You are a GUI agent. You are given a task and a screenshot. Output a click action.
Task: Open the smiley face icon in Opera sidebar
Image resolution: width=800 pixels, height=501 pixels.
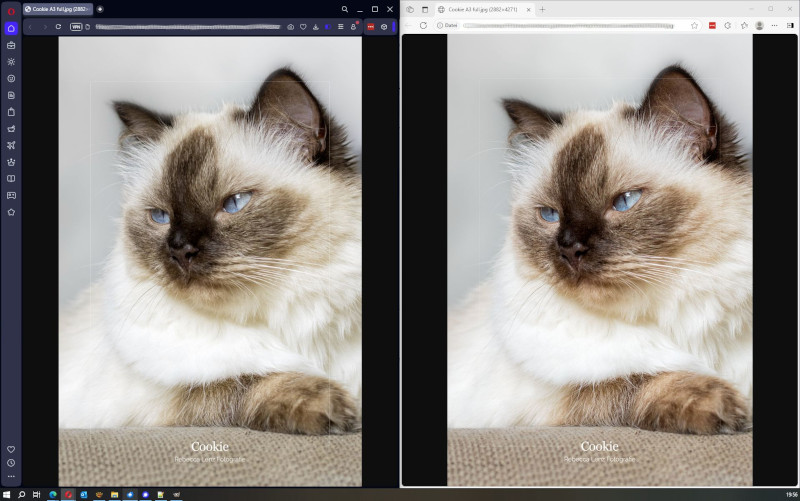[11, 79]
